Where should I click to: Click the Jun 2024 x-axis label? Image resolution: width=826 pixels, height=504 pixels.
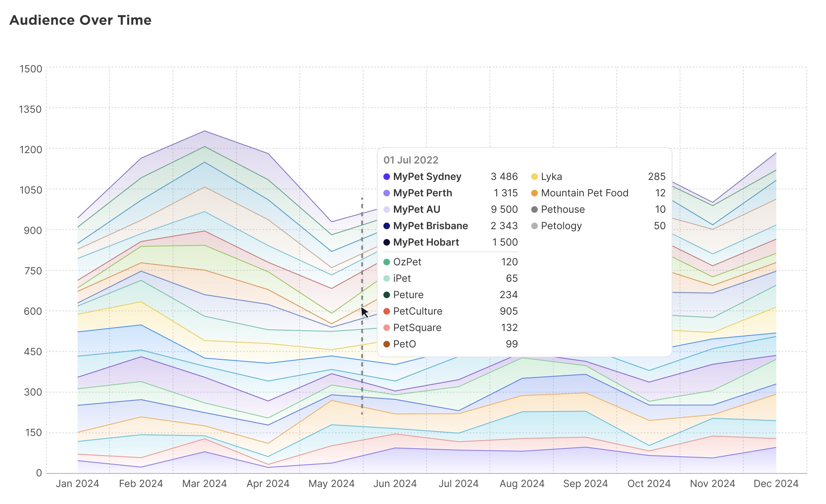pos(395,484)
